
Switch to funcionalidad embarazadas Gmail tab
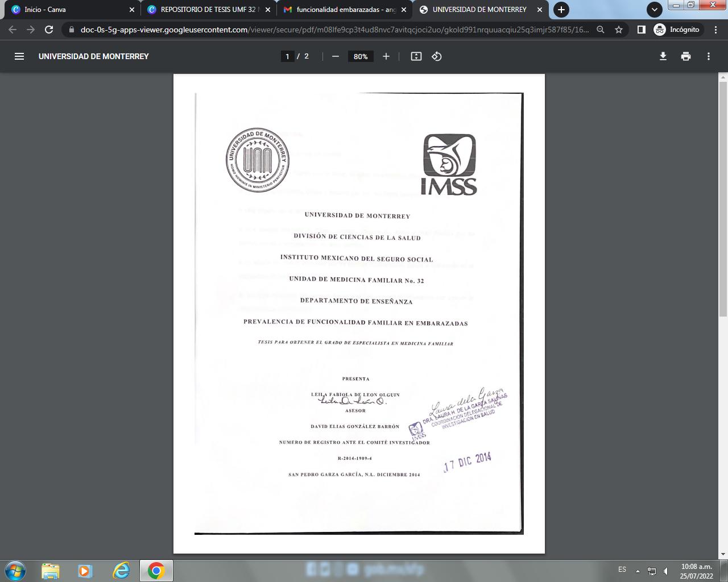pos(345,10)
